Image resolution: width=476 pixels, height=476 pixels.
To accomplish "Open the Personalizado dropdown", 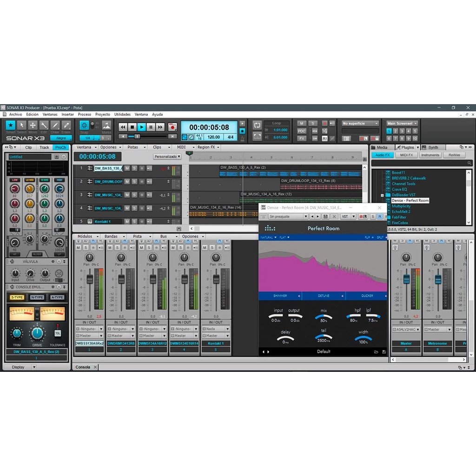I will point(167,157).
